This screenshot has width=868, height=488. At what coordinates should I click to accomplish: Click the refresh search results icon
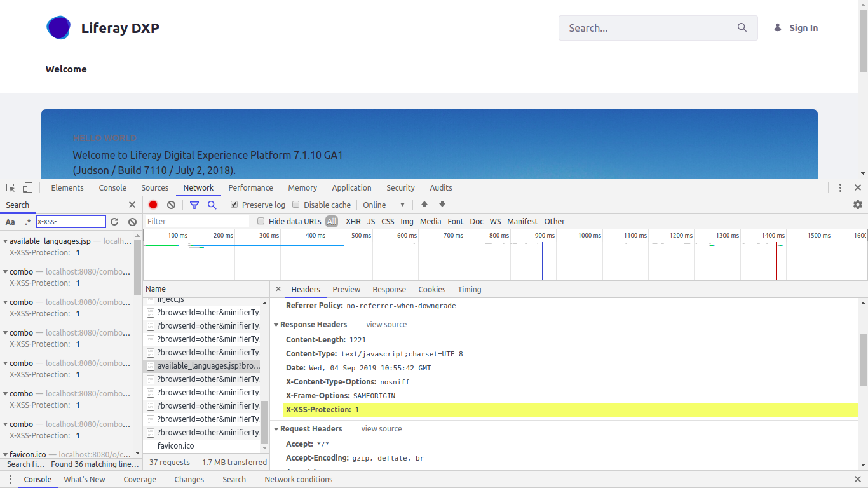114,222
